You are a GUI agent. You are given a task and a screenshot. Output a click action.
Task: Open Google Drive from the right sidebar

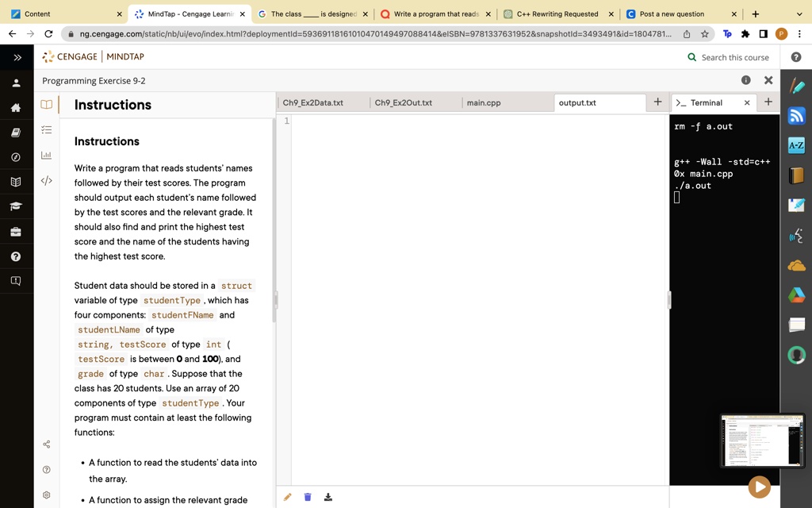coord(797,294)
